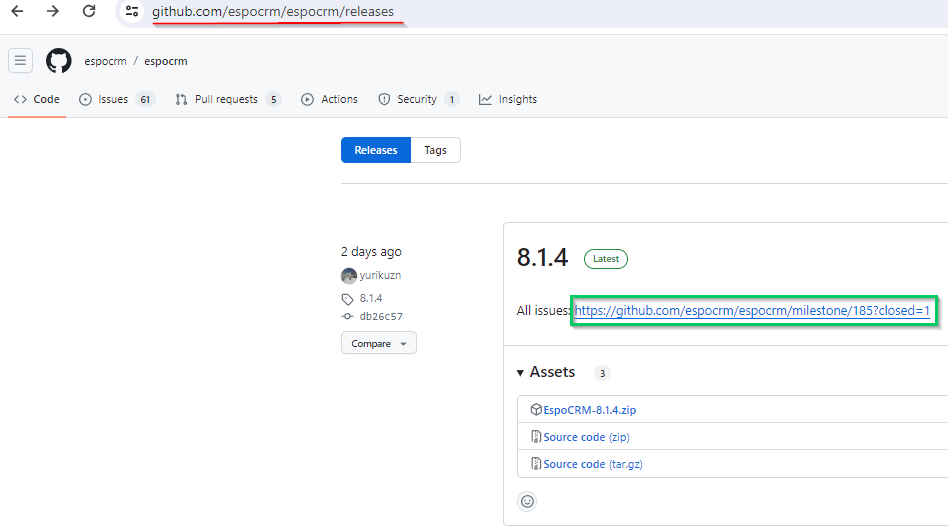The height and width of the screenshot is (531, 948).
Task: Download EspoCRM-8.1.4.zip
Action: point(589,410)
